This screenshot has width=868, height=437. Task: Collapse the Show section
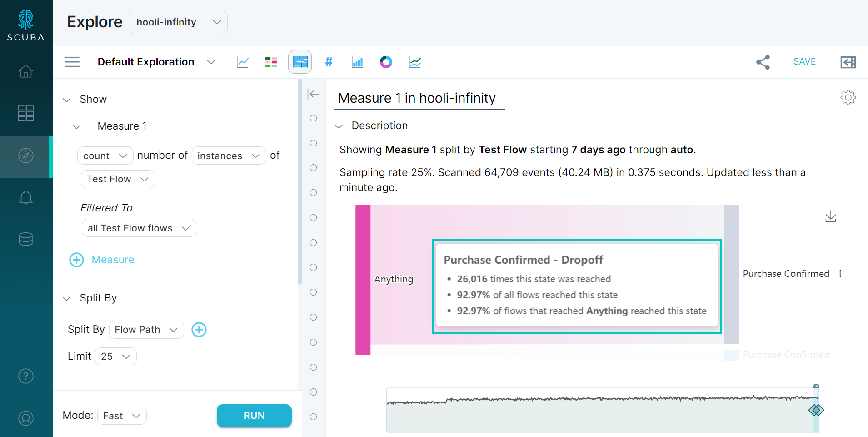click(67, 100)
